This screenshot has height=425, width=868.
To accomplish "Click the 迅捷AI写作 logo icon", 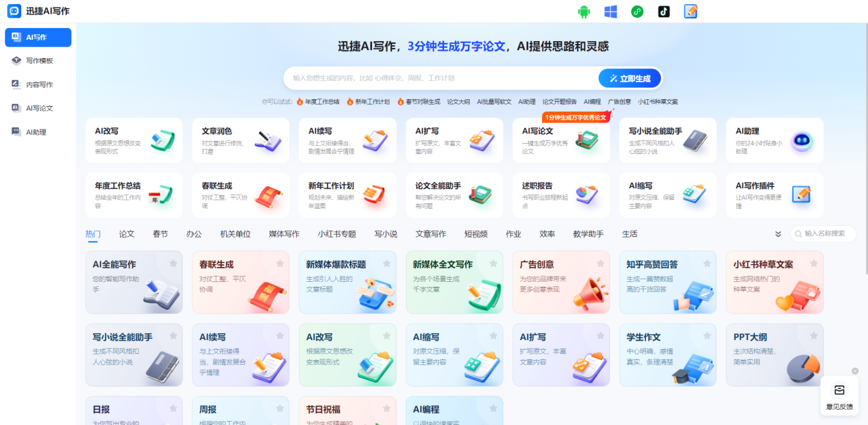I will click(x=14, y=11).
